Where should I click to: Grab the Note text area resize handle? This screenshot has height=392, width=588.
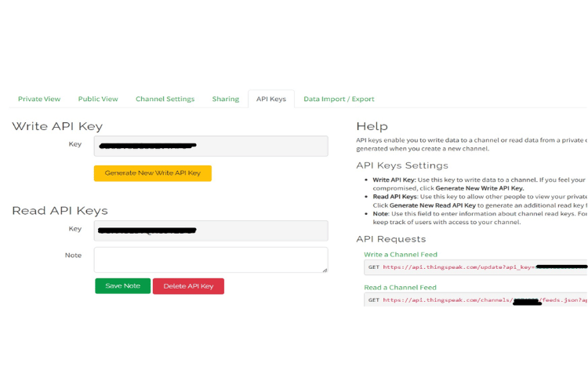pos(325,270)
